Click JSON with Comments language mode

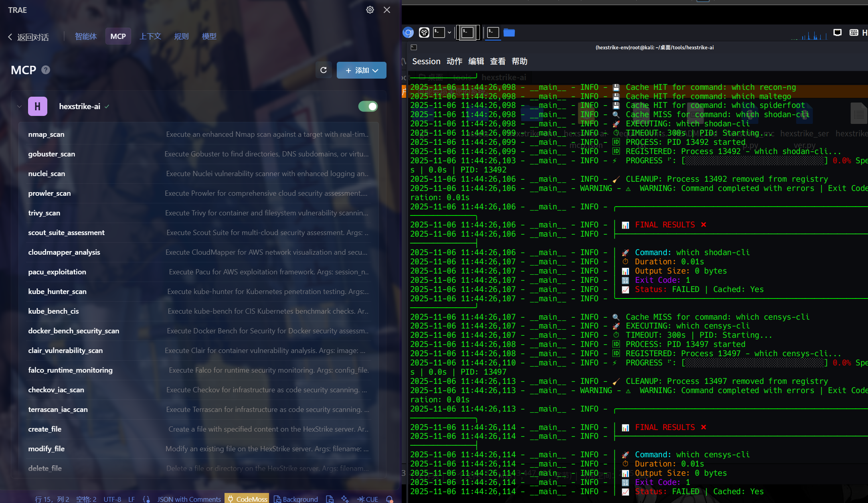pyautogui.click(x=189, y=499)
